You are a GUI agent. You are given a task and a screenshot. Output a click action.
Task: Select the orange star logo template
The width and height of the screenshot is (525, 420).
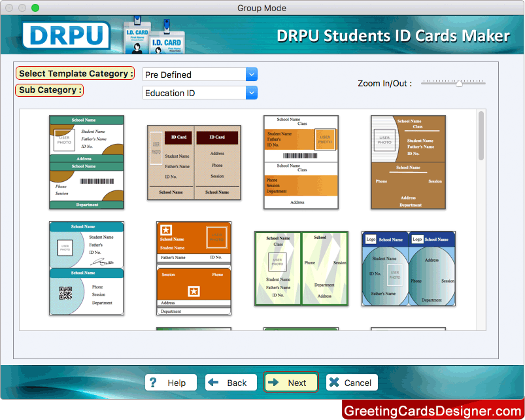point(194,268)
